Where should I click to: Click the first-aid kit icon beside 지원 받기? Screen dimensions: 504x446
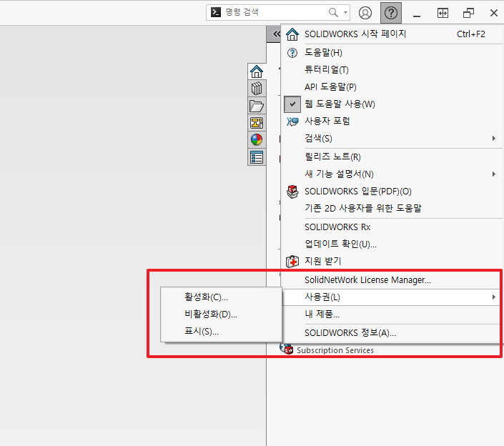[x=292, y=262]
